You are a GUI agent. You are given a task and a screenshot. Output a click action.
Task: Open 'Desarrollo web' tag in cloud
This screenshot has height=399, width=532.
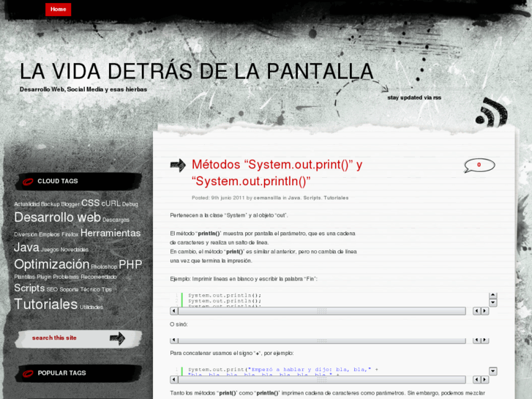[x=57, y=217]
